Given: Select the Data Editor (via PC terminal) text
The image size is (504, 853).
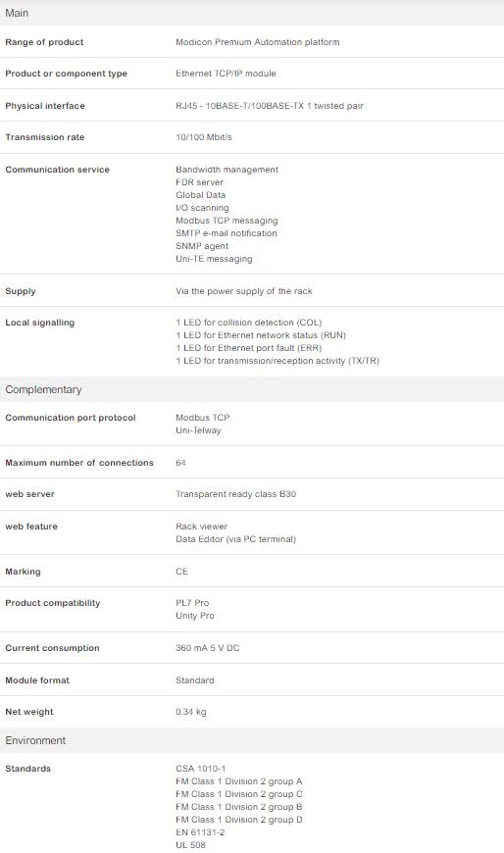Looking at the screenshot, I should click(x=235, y=539).
